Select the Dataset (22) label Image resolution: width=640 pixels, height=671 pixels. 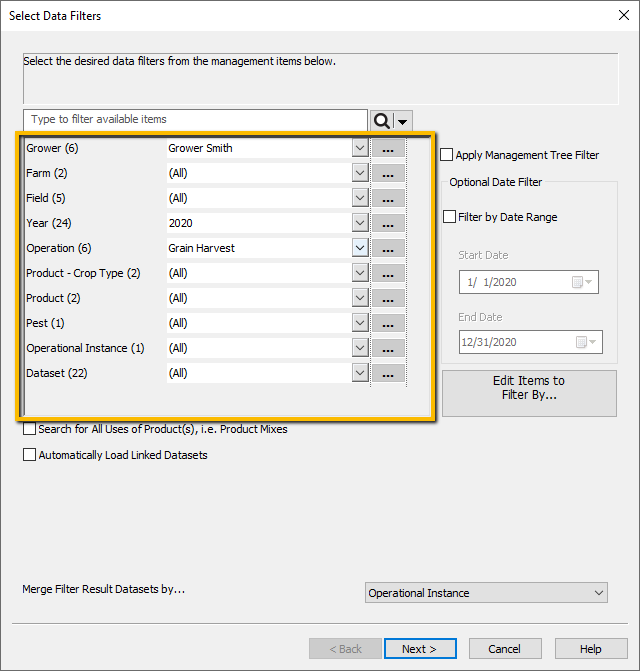click(56, 373)
